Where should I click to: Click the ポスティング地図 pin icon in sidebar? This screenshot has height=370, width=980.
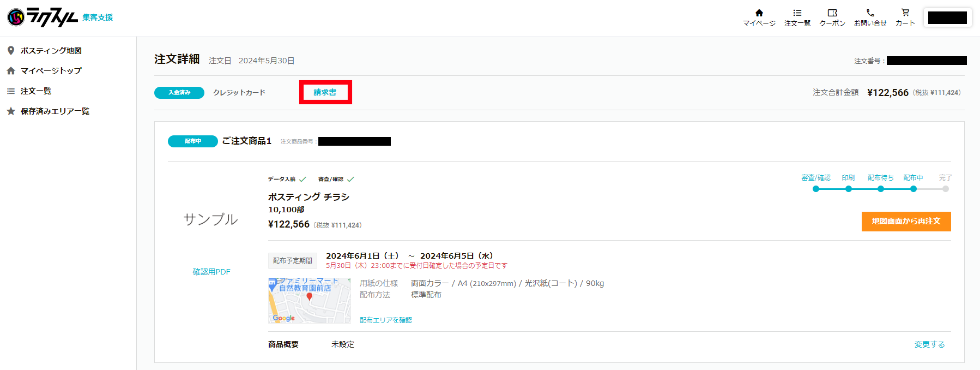click(x=11, y=51)
